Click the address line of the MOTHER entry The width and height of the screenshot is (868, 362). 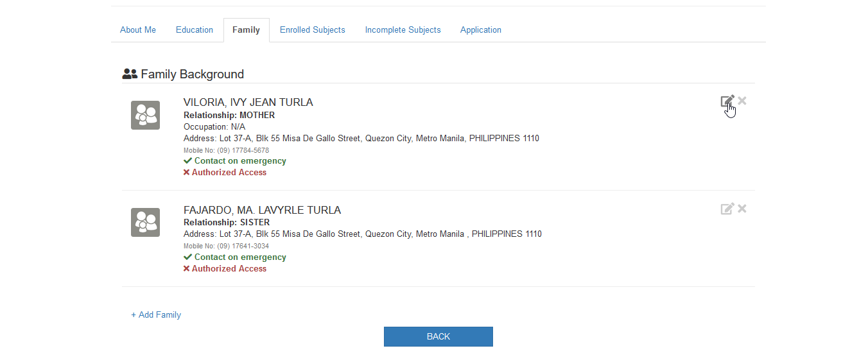point(361,139)
